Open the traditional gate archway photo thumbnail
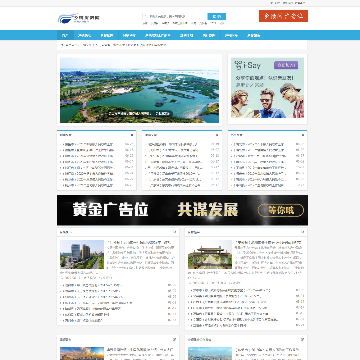 pyautogui.click(x=210, y=254)
